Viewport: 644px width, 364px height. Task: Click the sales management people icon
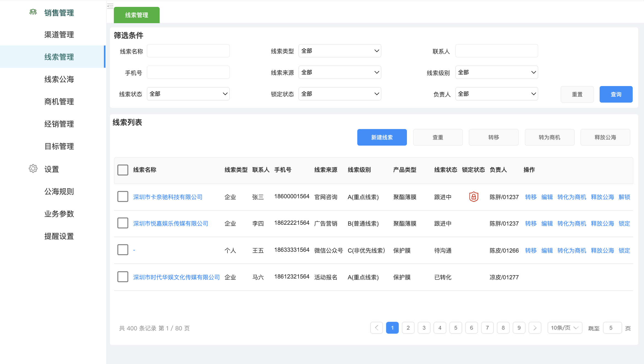pyautogui.click(x=33, y=12)
